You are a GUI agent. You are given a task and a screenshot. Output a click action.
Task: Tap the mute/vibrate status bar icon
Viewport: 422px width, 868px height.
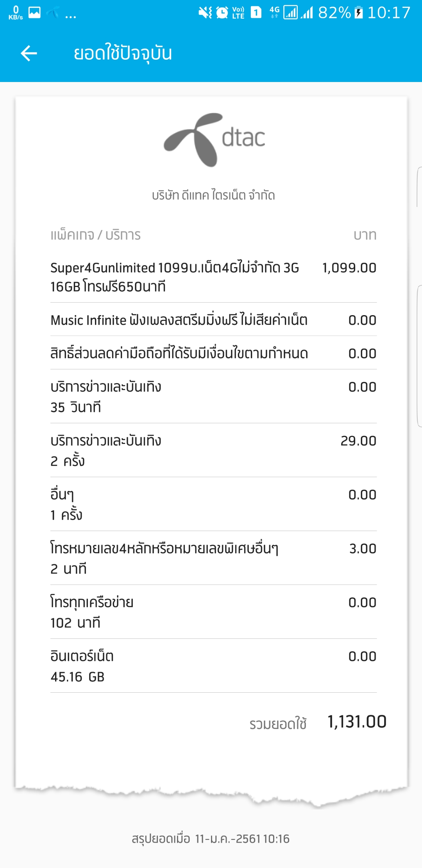pos(205,13)
